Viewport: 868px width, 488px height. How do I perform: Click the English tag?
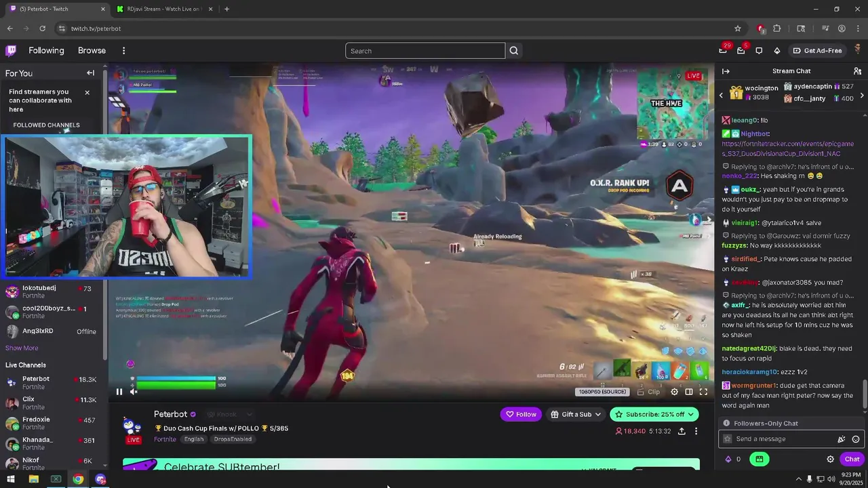tap(194, 439)
